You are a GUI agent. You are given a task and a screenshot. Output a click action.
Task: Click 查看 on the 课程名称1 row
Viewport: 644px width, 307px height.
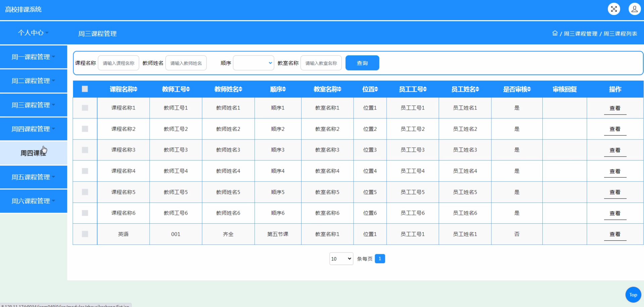(x=615, y=108)
